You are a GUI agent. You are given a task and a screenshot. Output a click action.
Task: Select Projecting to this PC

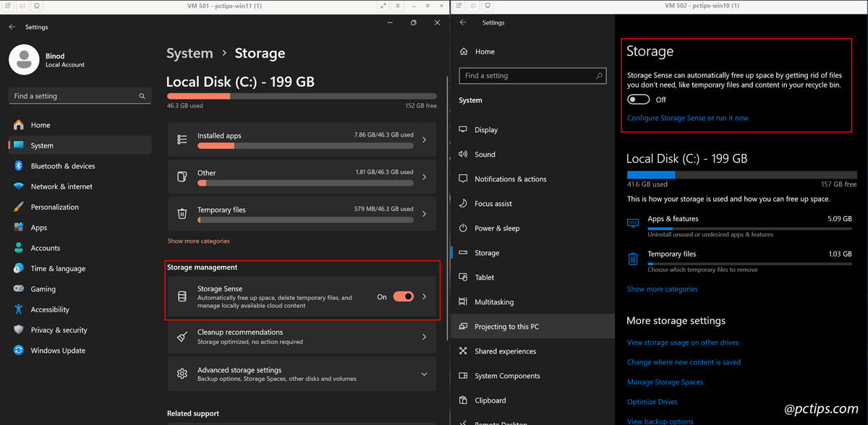pyautogui.click(x=506, y=326)
